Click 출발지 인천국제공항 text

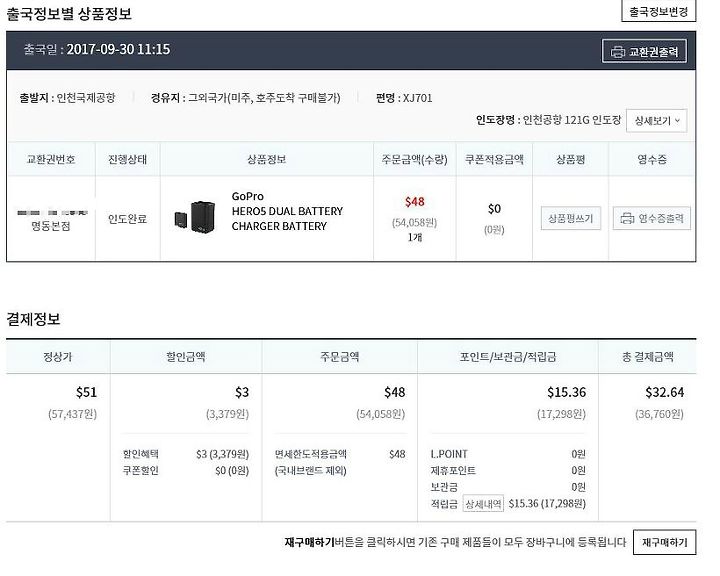(x=67, y=97)
